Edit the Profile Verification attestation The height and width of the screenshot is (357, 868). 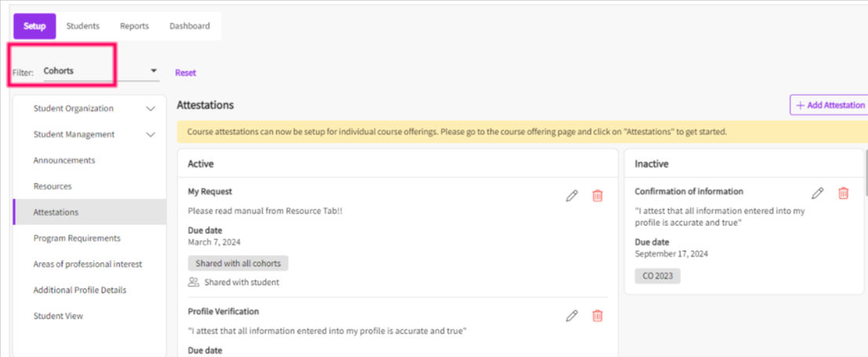pos(572,315)
